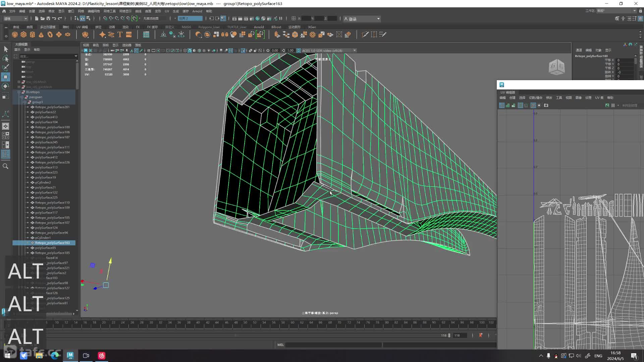Click the polygon sphere shelf icon
Screen dimensions: 644x362
pyautogui.click(x=15, y=35)
